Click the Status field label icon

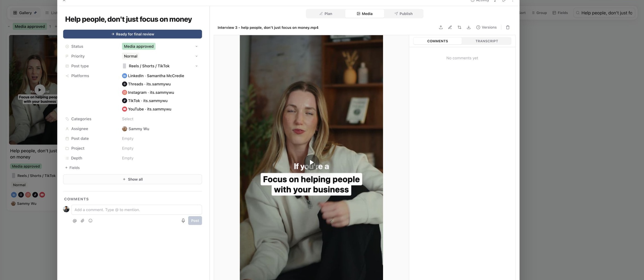click(x=67, y=46)
